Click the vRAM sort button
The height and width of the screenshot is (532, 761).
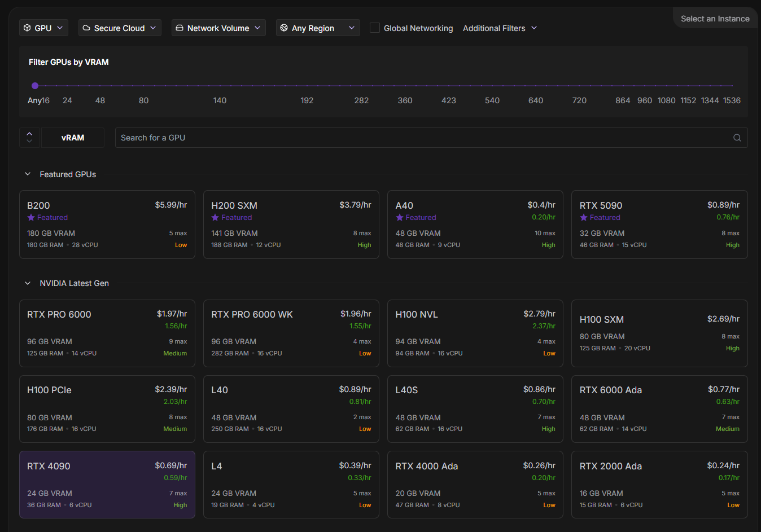point(73,138)
